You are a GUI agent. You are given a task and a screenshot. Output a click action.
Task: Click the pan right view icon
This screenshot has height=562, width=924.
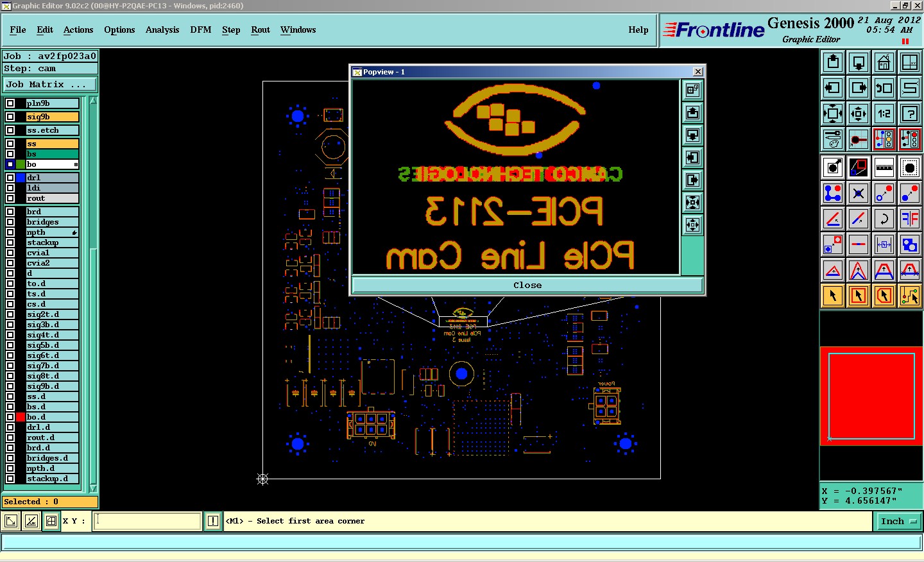coord(859,88)
